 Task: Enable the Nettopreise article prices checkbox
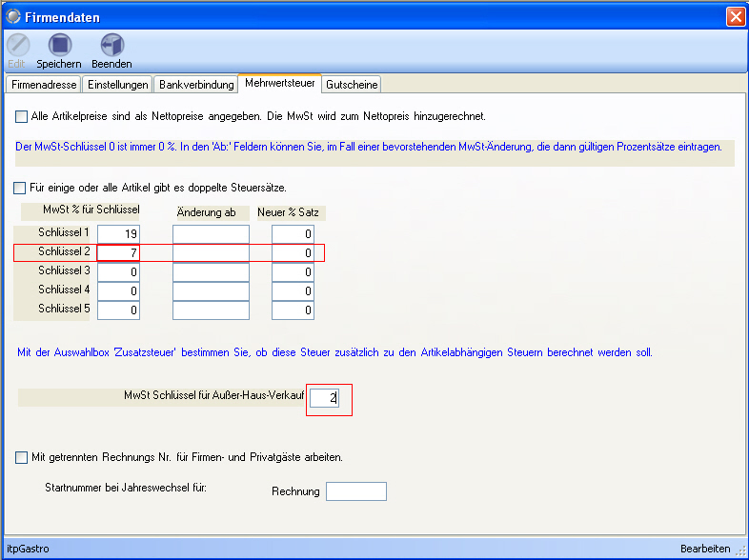(22, 116)
